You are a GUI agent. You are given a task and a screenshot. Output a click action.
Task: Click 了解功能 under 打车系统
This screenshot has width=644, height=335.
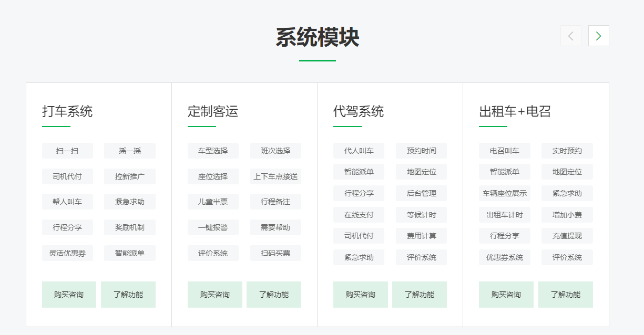coord(128,295)
